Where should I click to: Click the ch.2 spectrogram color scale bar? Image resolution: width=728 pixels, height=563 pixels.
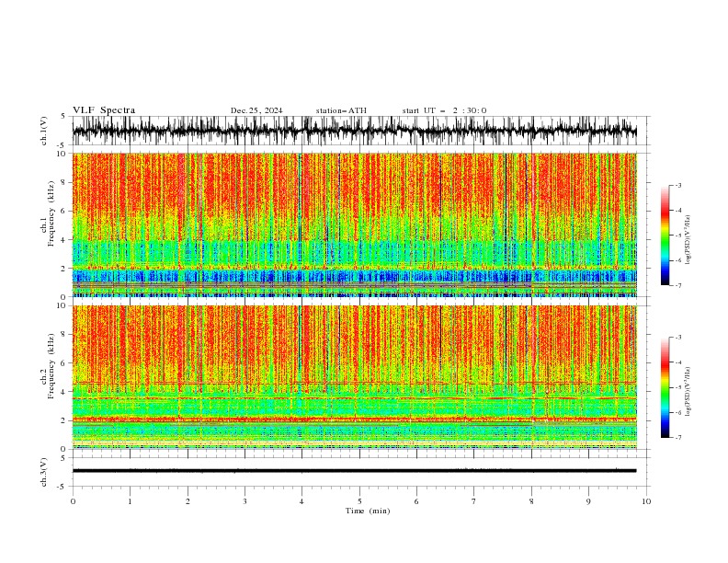(665, 387)
